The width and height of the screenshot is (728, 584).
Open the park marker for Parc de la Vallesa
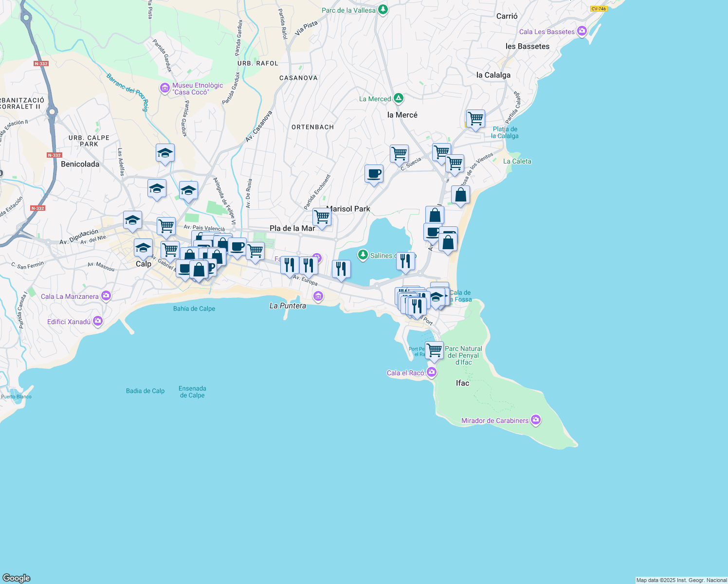click(382, 9)
